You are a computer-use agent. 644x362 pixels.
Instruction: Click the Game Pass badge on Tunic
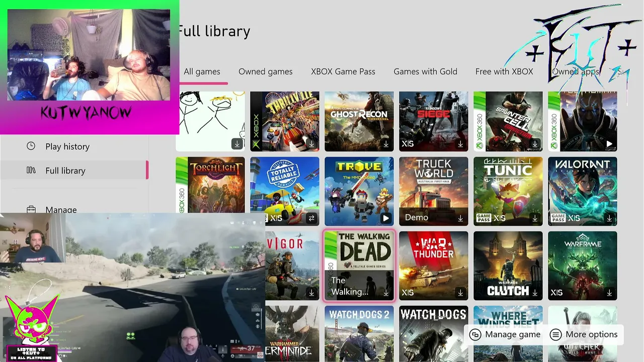(483, 218)
